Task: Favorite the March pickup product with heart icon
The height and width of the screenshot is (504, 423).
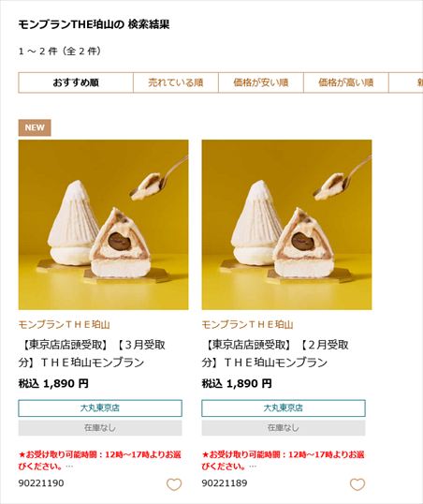Action: [174, 484]
